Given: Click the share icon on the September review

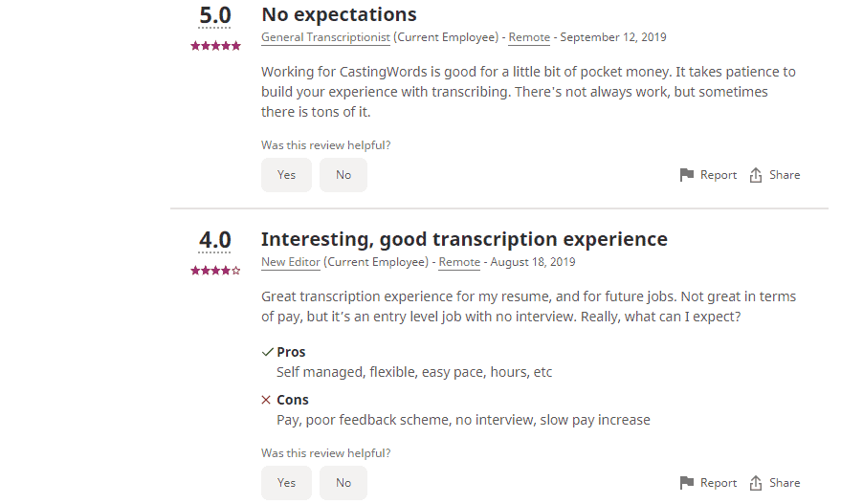Looking at the screenshot, I should coord(756,175).
